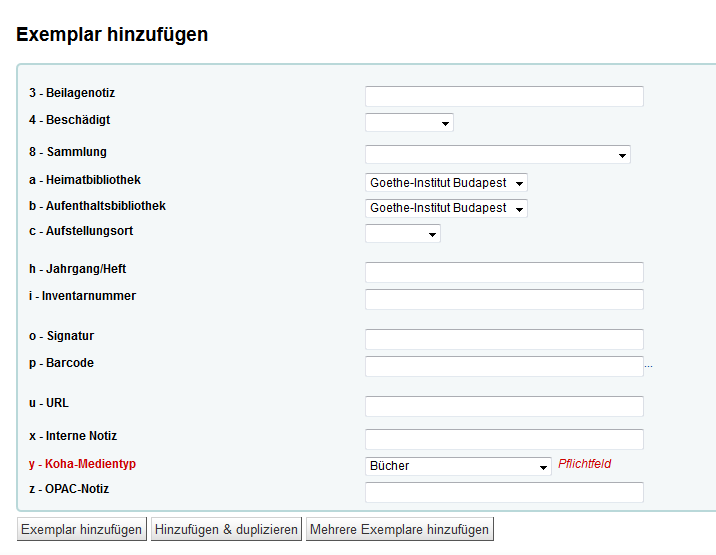
Task: Focus the Signatur text box
Action: [x=504, y=339]
